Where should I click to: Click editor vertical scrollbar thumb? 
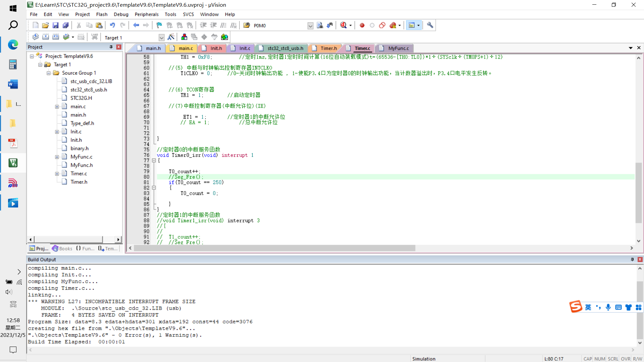639,193
